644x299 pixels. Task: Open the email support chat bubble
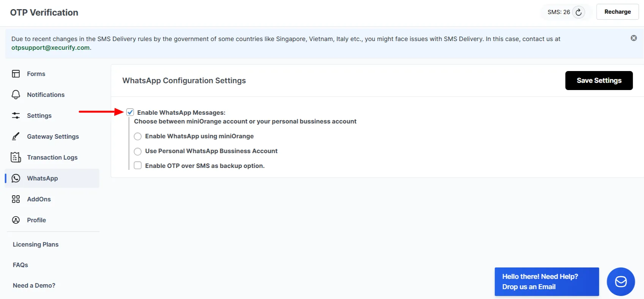click(621, 282)
